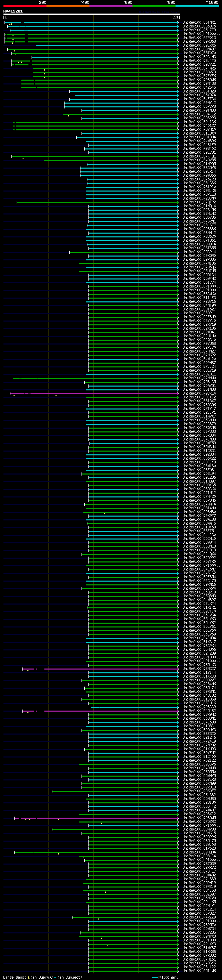This screenshot has height=980, width=222.
Task: Select hit UniRef100_Q9SDW6
Action: click(x=199, y=80)
